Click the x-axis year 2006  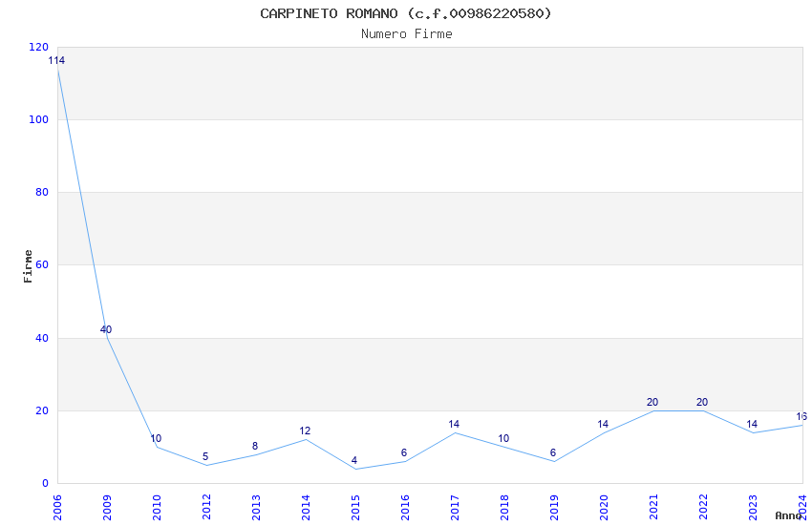pos(57,508)
